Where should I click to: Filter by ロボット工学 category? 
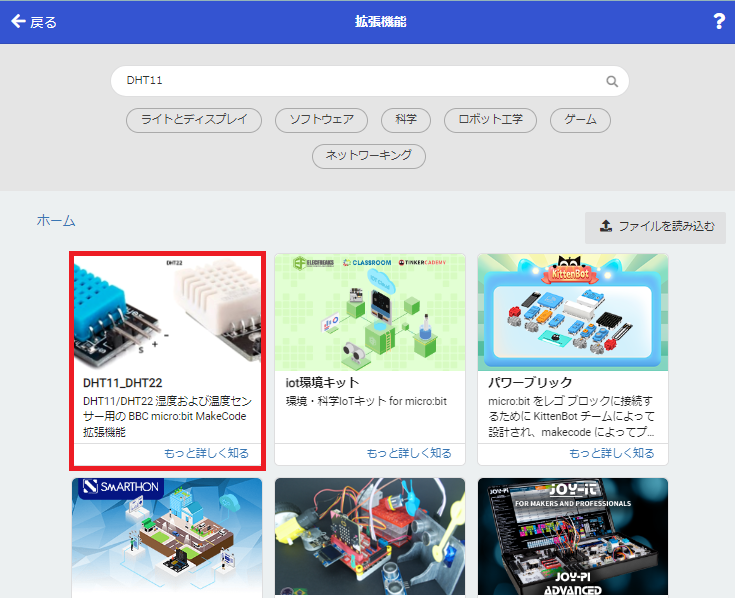click(x=490, y=120)
